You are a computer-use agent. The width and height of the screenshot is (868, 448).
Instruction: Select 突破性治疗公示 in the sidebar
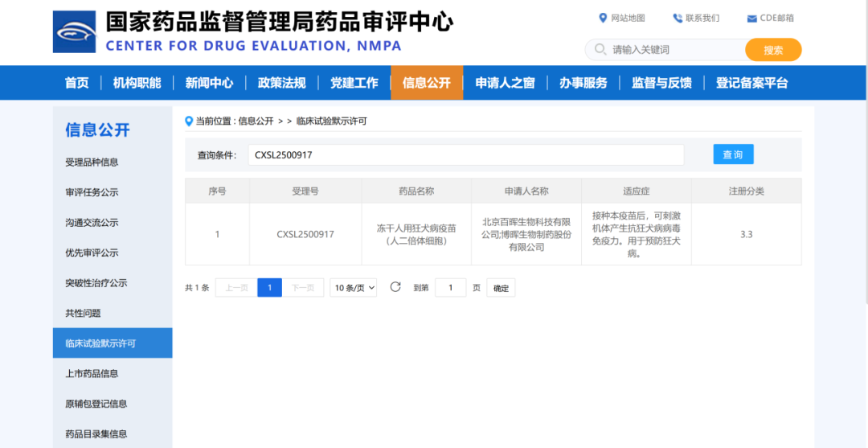[x=96, y=283]
